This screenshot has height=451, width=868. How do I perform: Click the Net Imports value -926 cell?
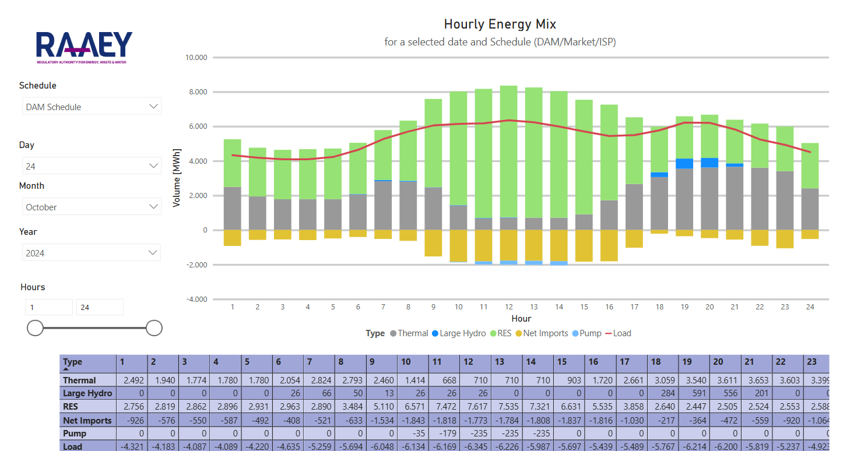132,420
